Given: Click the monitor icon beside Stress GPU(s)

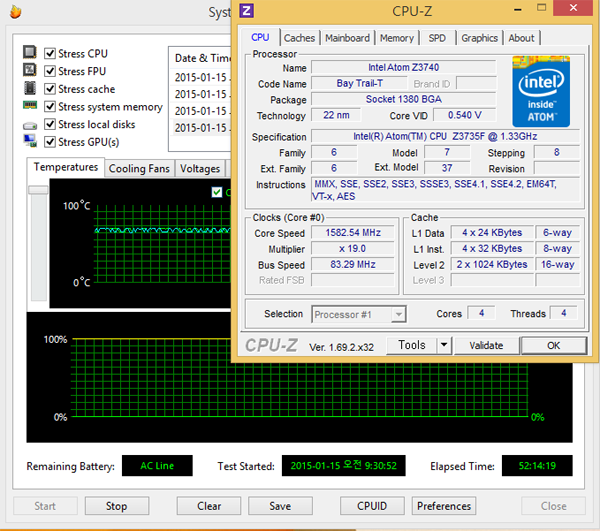Looking at the screenshot, I should [30, 141].
